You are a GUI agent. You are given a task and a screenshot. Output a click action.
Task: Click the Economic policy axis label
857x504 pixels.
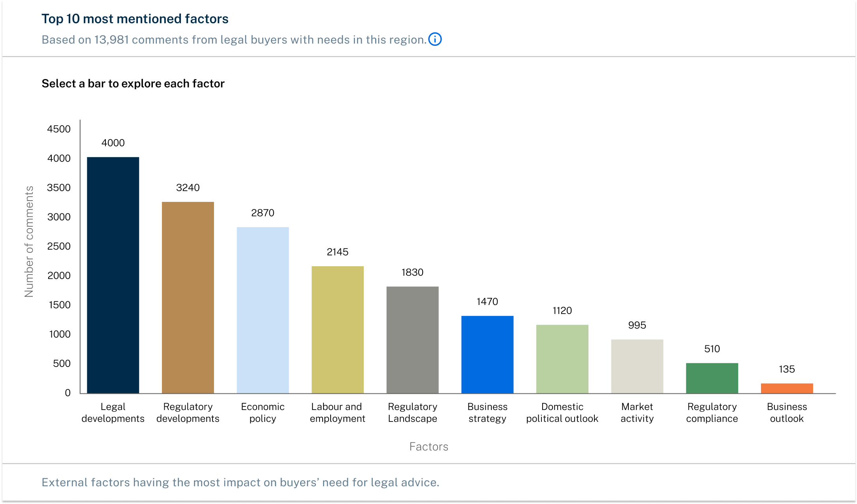click(263, 412)
